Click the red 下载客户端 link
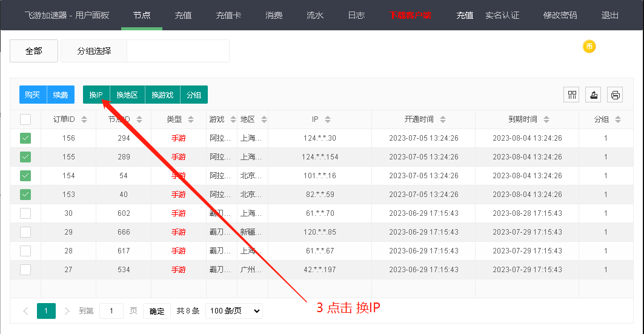Viewport: 644px width, 334px height. click(410, 15)
